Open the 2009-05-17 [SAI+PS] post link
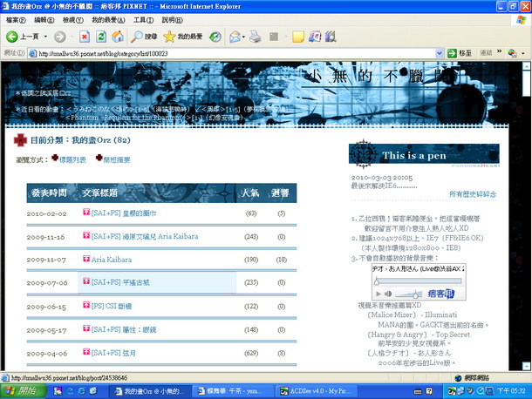The width and height of the screenshot is (532, 399). [x=124, y=329]
